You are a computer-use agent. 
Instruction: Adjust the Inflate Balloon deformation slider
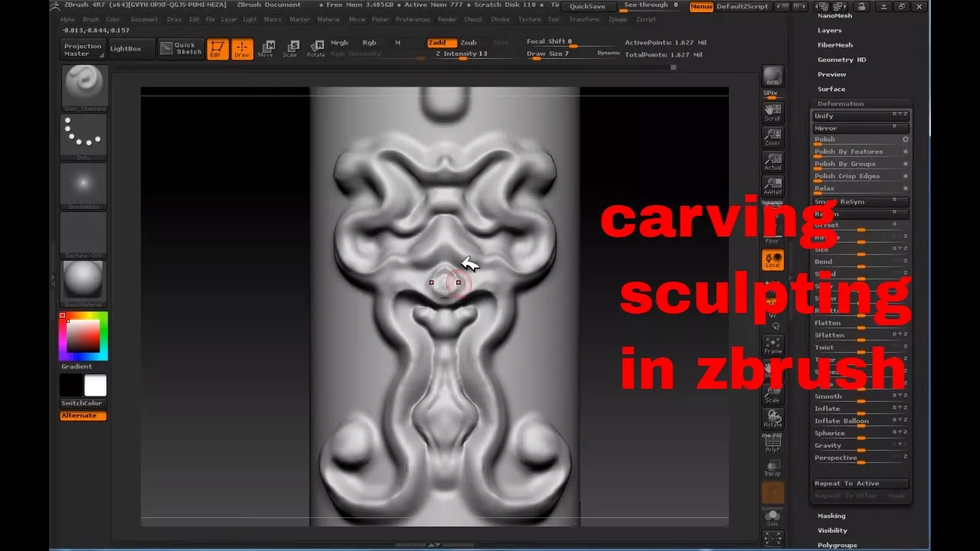tap(861, 422)
